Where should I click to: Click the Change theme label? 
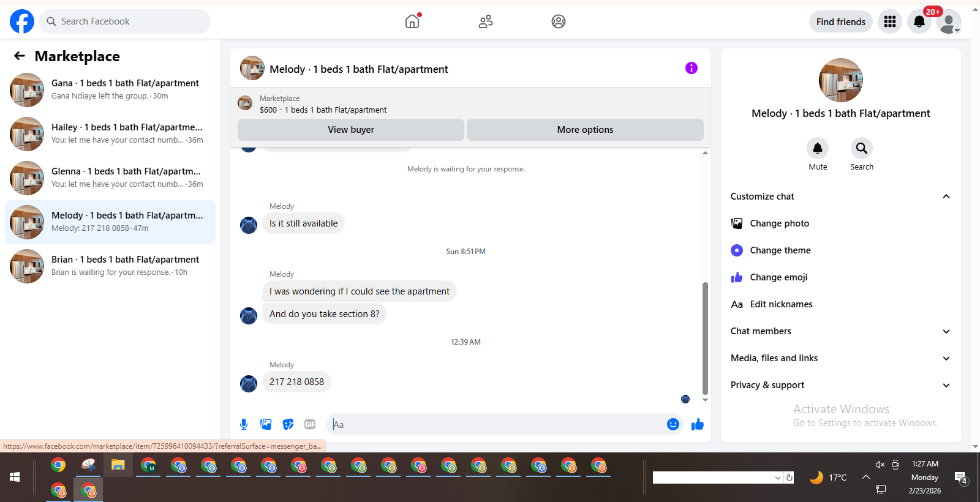pos(780,250)
